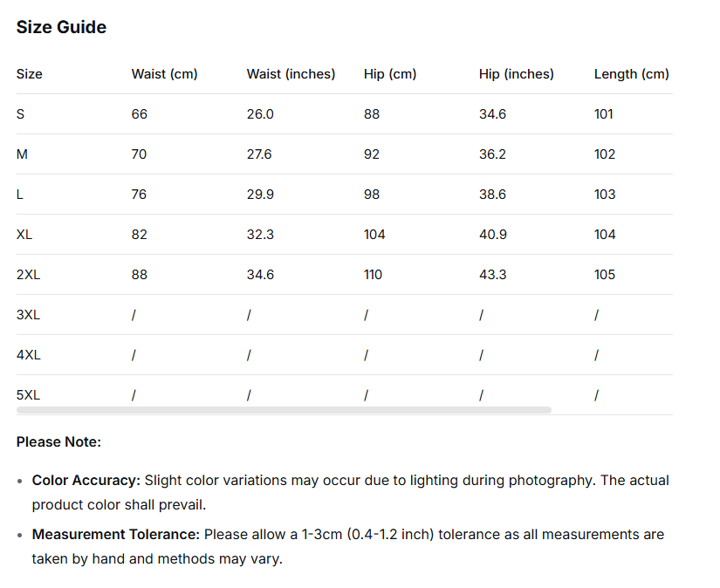Click the 2XL size row label
Screen dimensions: 720x588
pos(28,275)
